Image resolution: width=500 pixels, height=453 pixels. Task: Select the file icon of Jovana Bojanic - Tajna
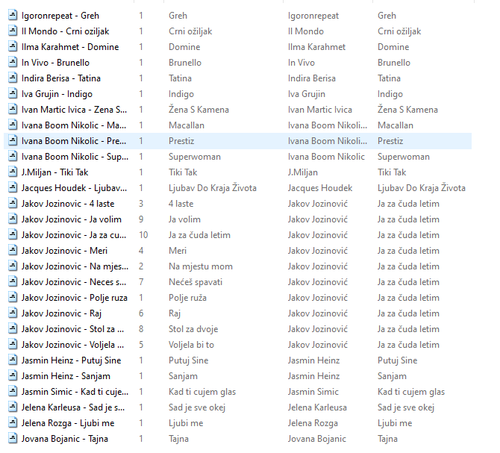[13, 438]
